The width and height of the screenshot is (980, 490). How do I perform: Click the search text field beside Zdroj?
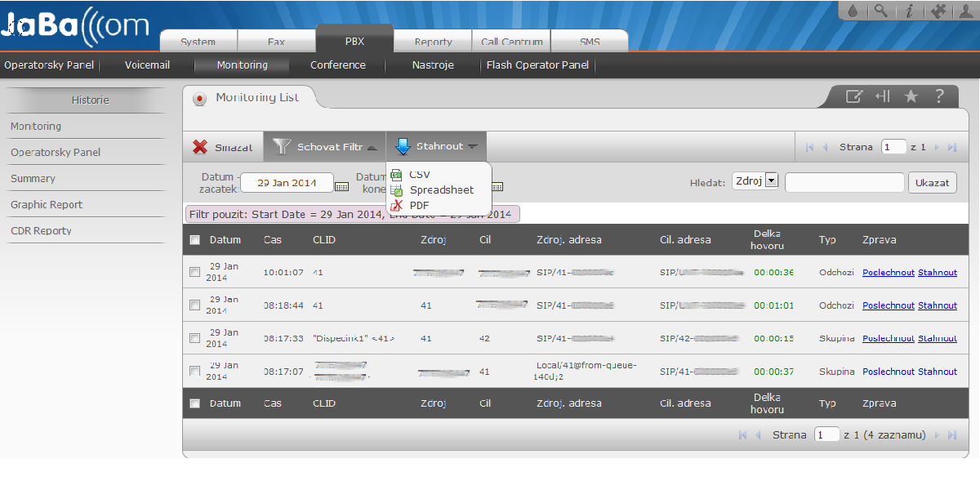tap(844, 183)
